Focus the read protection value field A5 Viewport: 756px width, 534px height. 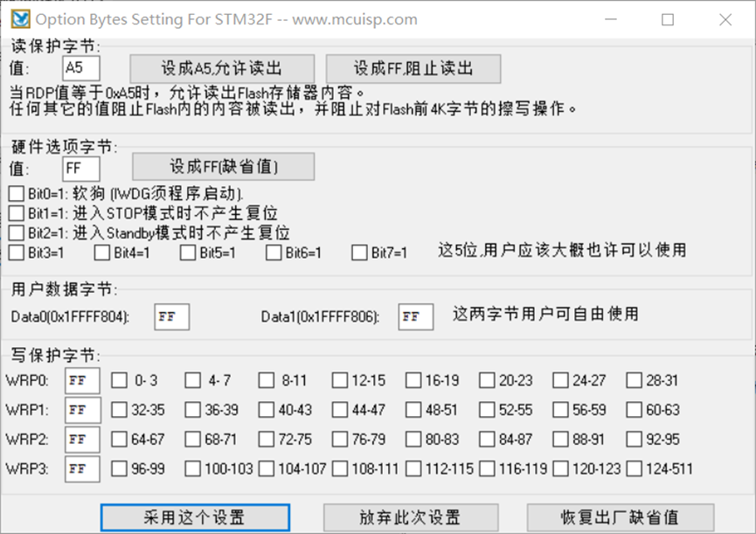81,68
